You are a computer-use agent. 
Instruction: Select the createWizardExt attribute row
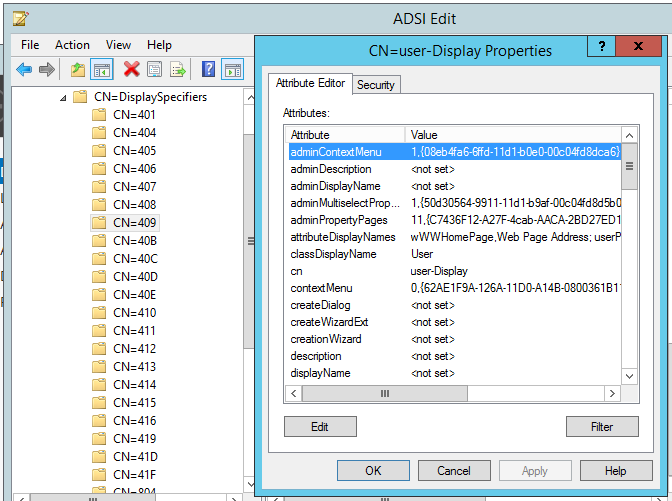pos(455,322)
